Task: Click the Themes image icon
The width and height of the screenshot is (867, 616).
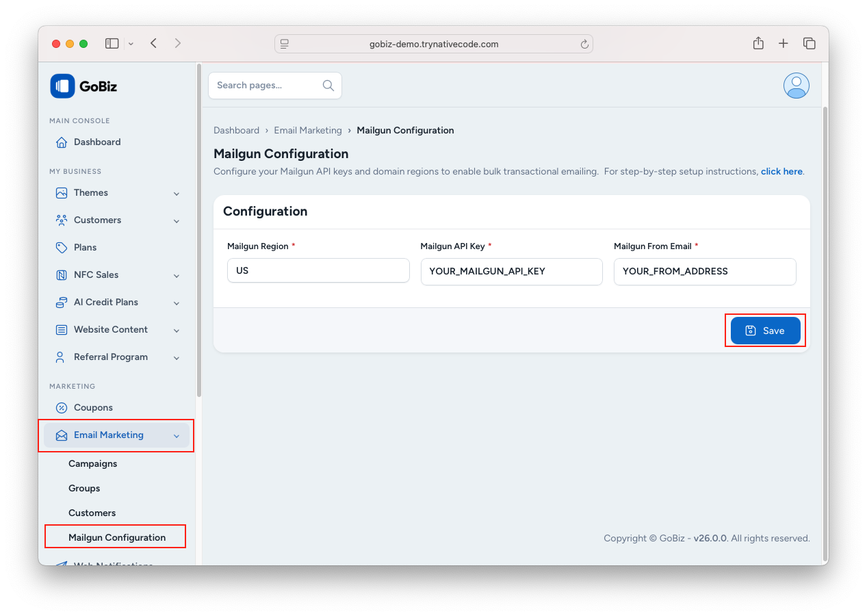Action: coord(62,193)
